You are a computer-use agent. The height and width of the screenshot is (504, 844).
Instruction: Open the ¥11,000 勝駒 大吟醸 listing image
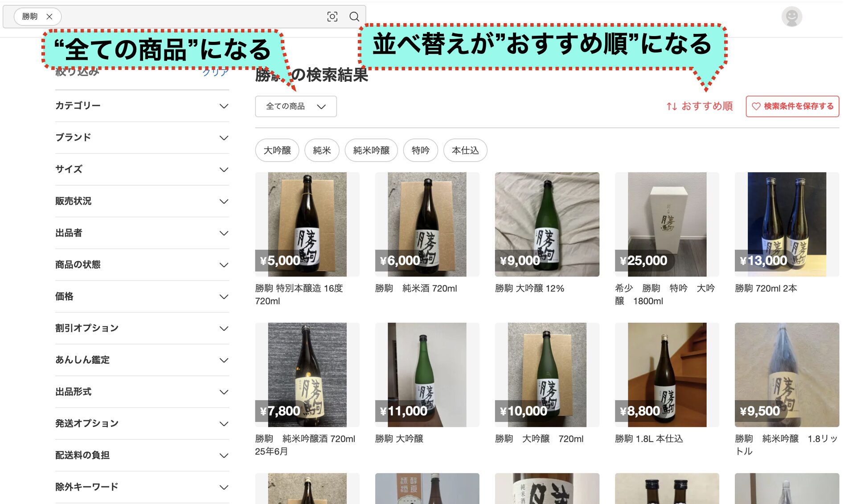click(x=427, y=375)
